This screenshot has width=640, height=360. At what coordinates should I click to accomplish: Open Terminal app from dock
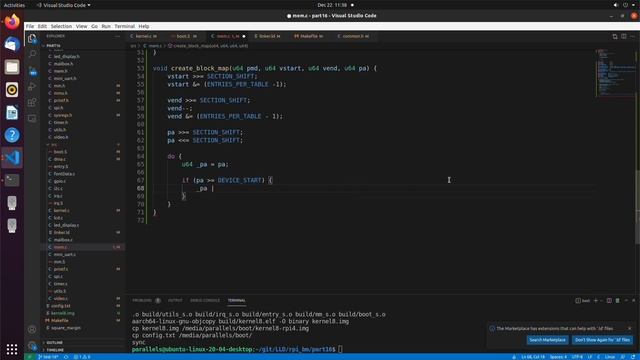(12, 180)
